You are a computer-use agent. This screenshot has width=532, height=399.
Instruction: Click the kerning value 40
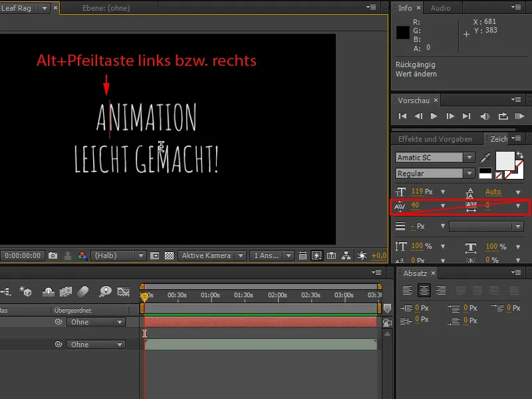(414, 205)
